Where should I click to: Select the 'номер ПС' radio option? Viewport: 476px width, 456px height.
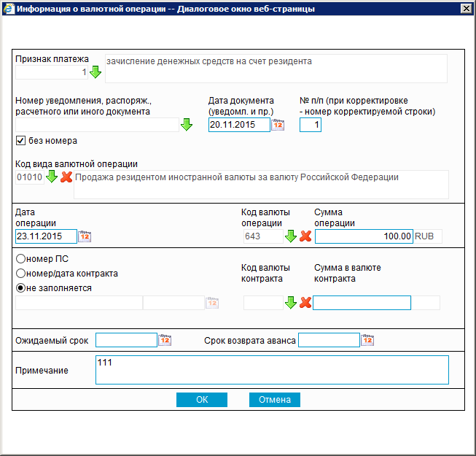pos(20,259)
